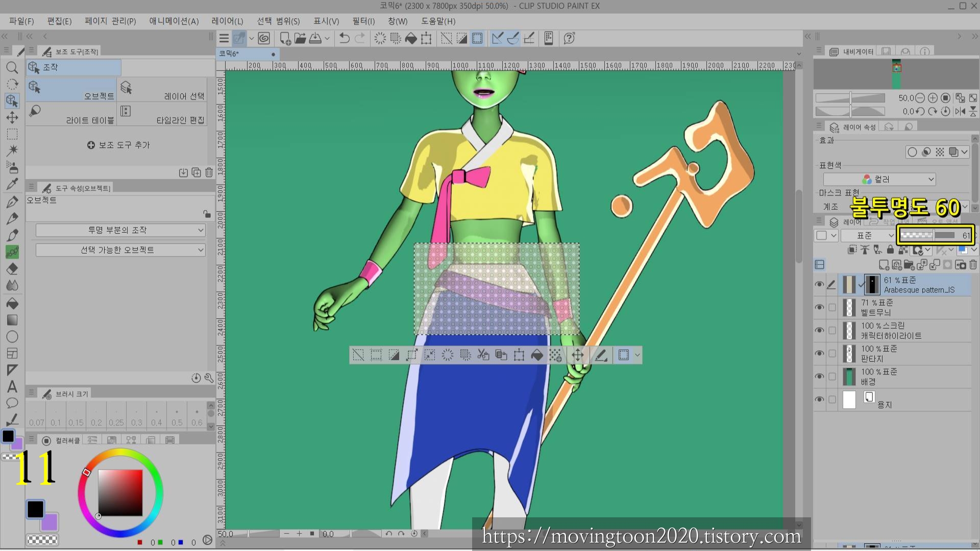Select the 레이어 선택 sub tool
The image size is (980, 551).
162,90
